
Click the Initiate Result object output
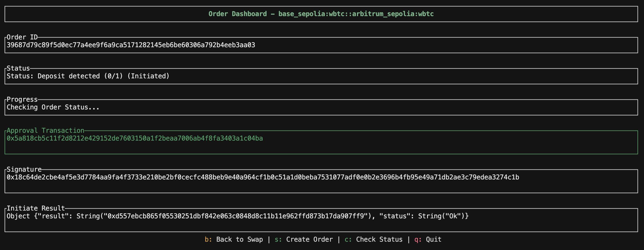[x=238, y=216]
